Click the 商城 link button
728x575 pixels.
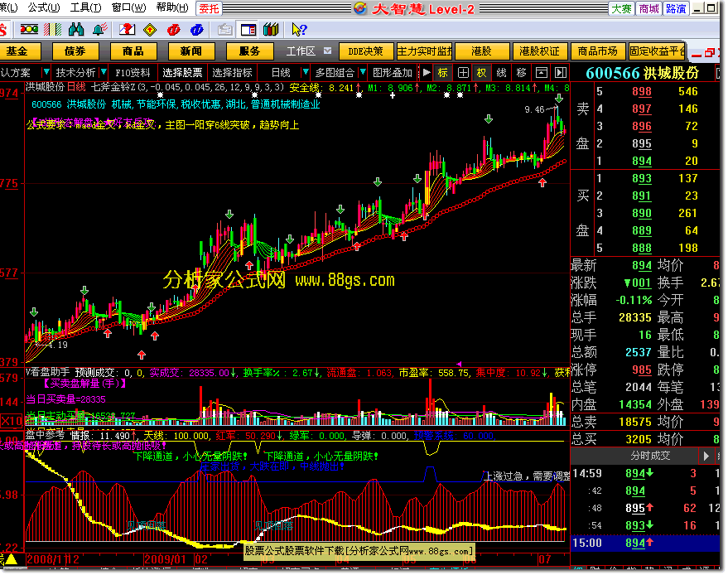coord(648,8)
